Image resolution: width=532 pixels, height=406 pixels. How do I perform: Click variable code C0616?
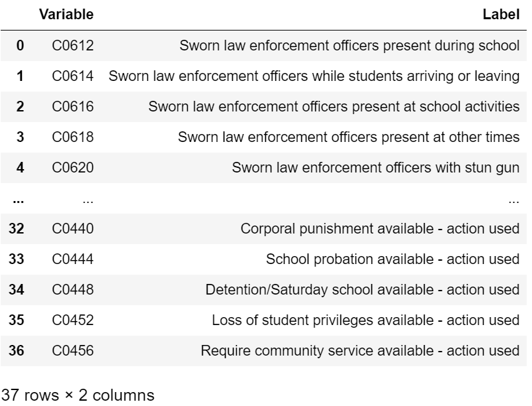[x=73, y=106]
